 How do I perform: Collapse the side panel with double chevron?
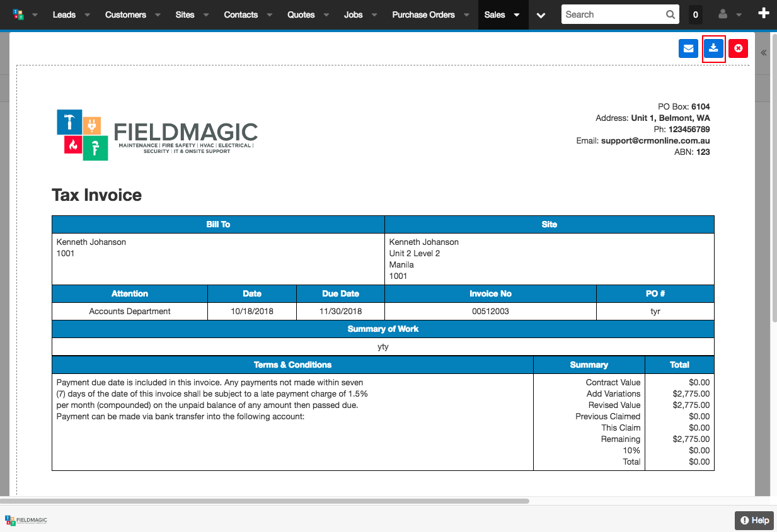pos(764,53)
